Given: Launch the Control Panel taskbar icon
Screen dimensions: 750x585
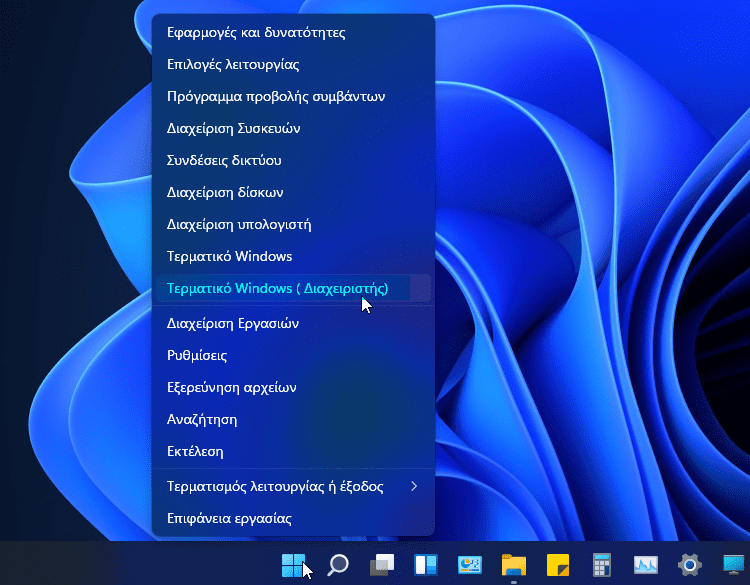Looking at the screenshot, I should pyautogui.click(x=469, y=565).
